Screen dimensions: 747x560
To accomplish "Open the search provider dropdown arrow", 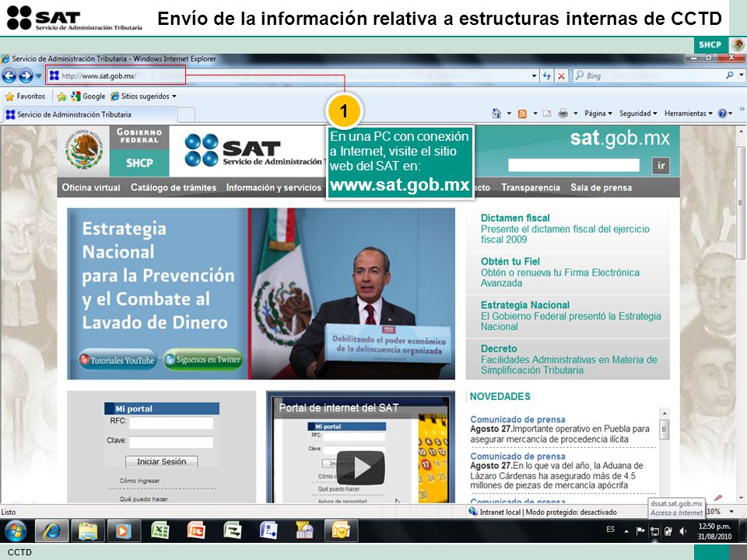I will 742,75.
